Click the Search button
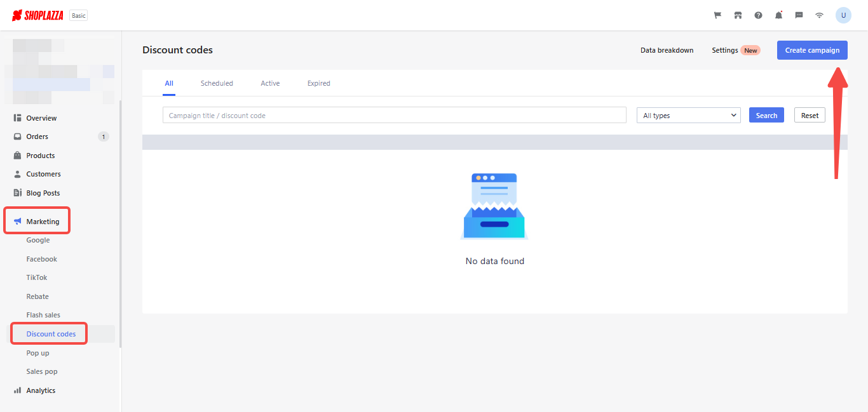Viewport: 868px width, 412px height. 766,115
